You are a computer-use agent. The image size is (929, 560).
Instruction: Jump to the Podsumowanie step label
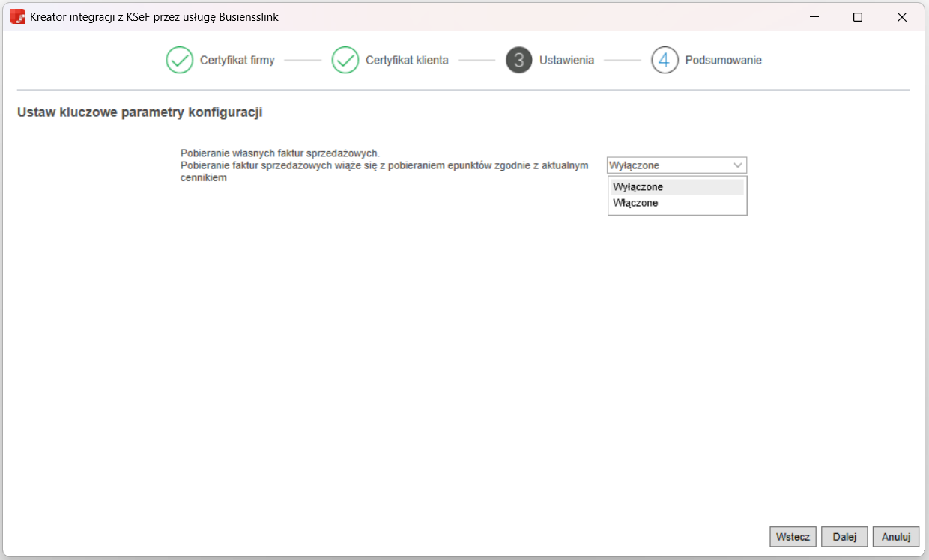pos(723,60)
